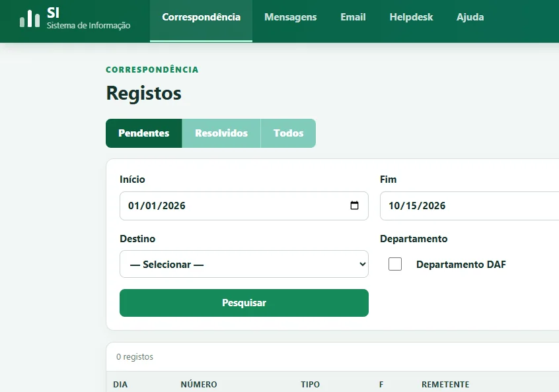Open the Correspondência menu

tap(201, 21)
